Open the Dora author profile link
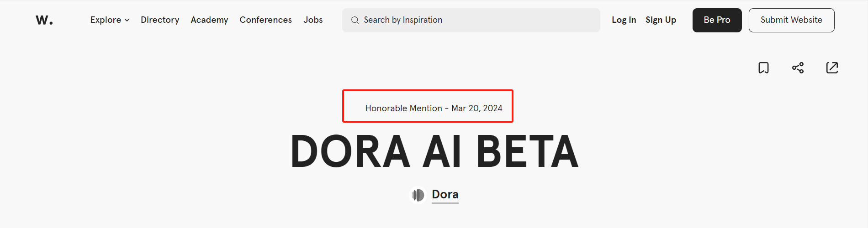This screenshot has height=228, width=868. click(445, 195)
